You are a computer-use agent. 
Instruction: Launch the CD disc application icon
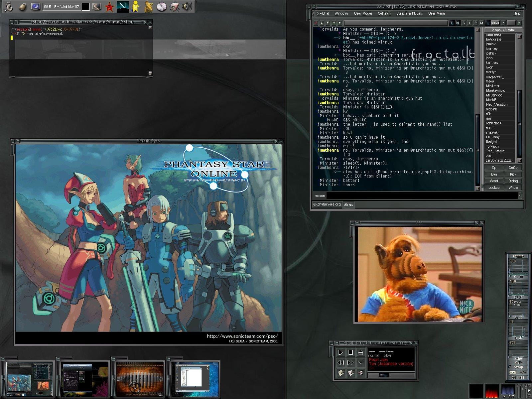click(x=162, y=6)
